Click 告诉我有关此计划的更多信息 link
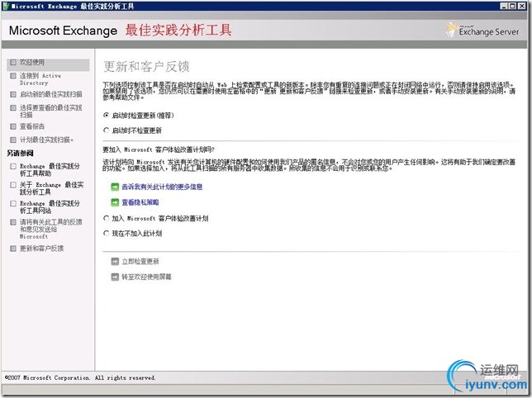 pos(162,187)
